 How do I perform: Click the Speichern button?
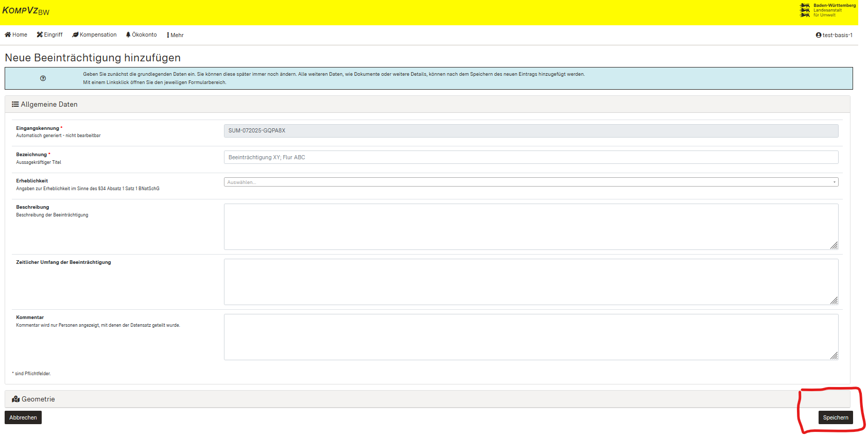(x=835, y=417)
